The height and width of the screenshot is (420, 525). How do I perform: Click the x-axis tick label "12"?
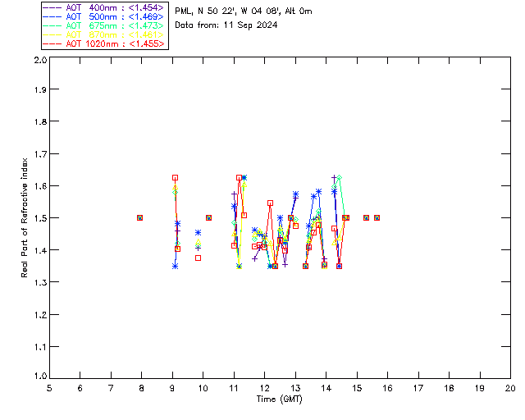click(264, 388)
